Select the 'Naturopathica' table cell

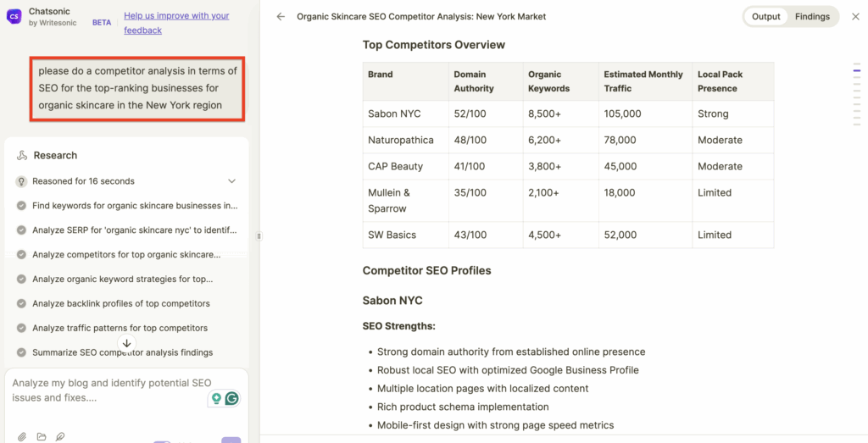(406, 140)
